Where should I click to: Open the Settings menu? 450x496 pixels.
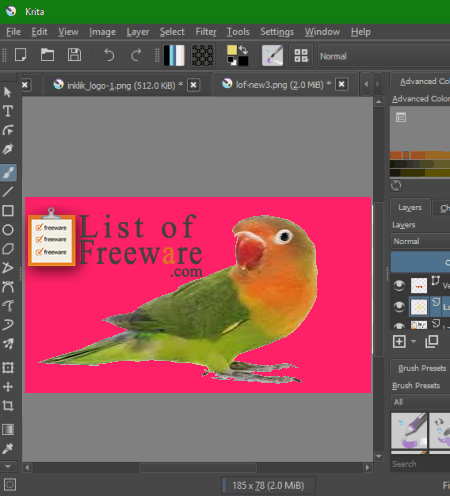pyautogui.click(x=277, y=32)
